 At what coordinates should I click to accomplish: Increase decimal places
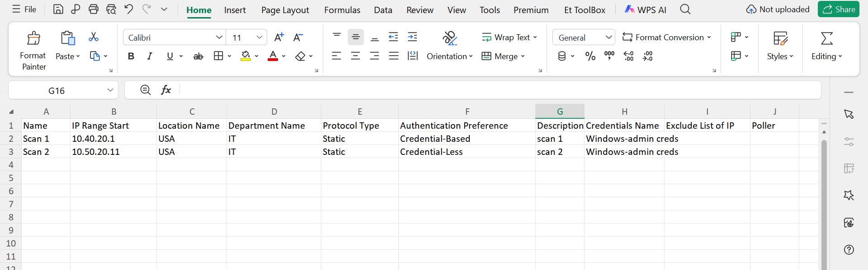[628, 56]
